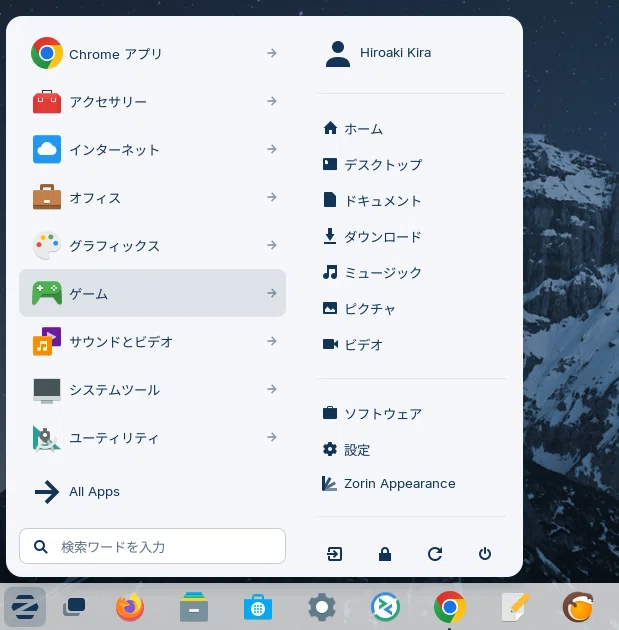This screenshot has height=630, width=619.
Task: Click the インターネット cloud icon
Action: (47, 149)
